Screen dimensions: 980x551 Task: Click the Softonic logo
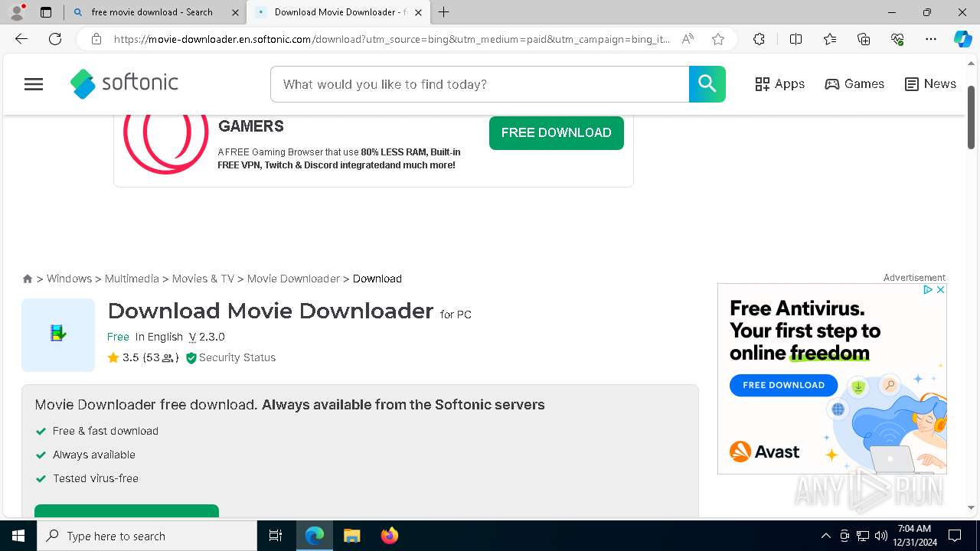coord(124,84)
